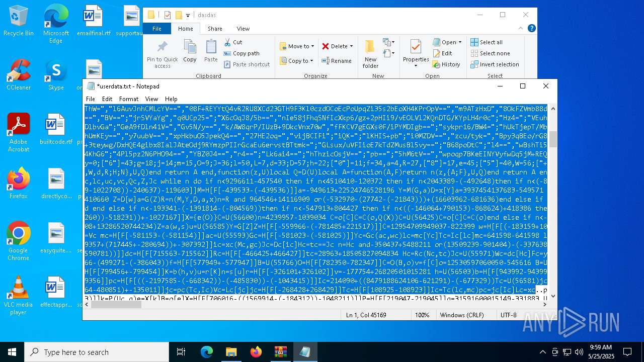Open Notepad Help menu
Viewport: 644px width, 362px height.
[171, 99]
